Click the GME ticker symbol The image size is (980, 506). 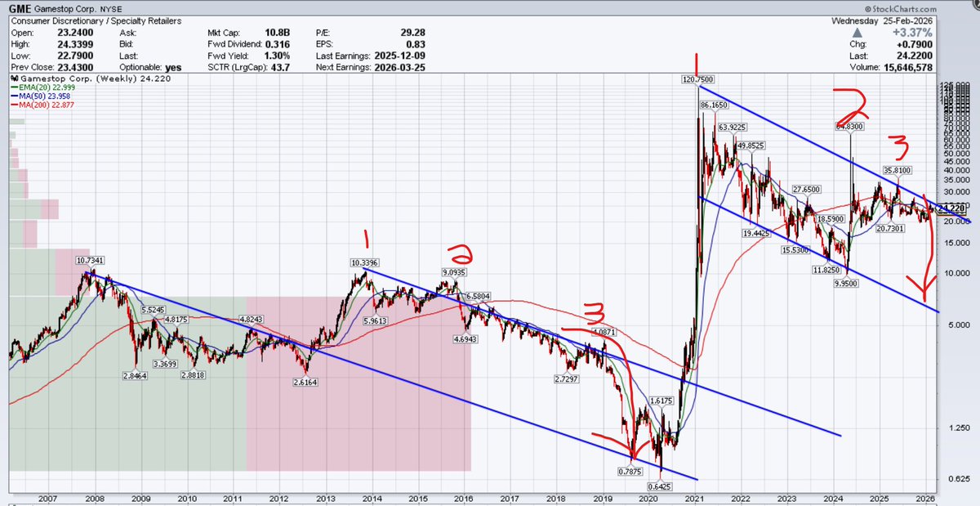pyautogui.click(x=22, y=7)
